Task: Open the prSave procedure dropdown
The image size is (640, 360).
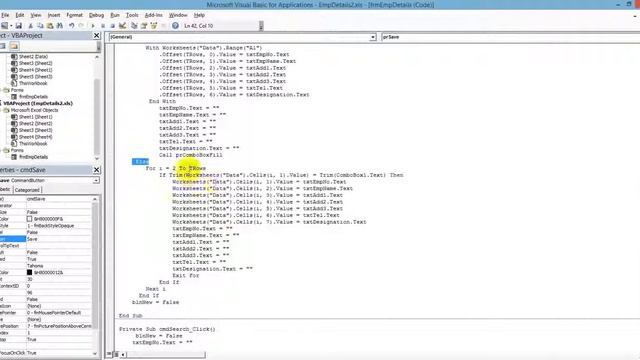Action: tap(510, 37)
